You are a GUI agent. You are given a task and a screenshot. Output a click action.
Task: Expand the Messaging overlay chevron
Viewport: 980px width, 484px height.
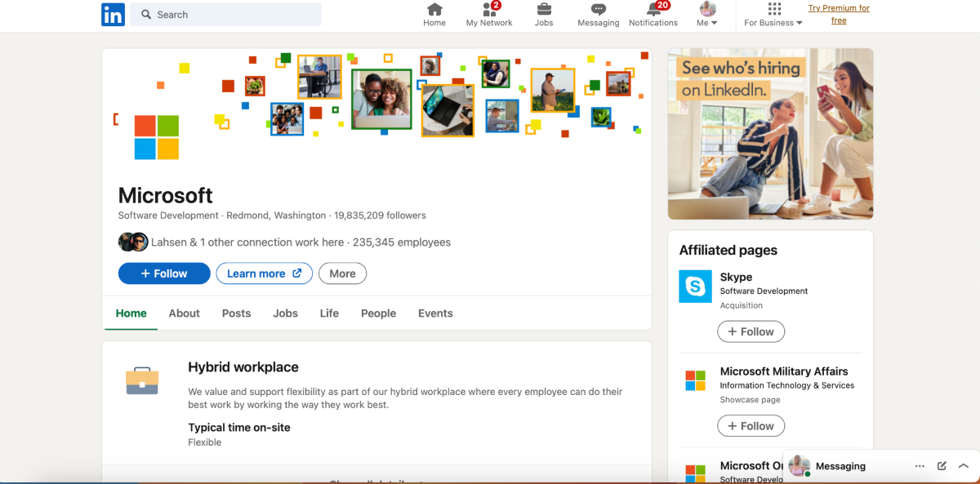tap(964, 466)
